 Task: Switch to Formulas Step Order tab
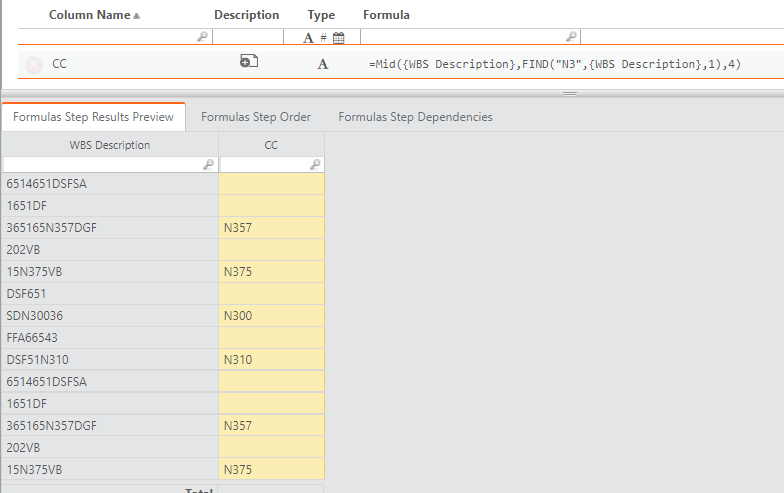click(256, 117)
